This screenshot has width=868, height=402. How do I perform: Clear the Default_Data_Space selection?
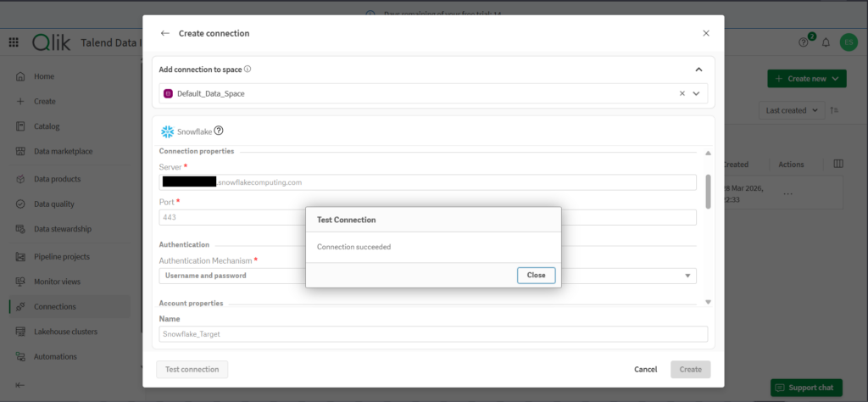(x=682, y=93)
